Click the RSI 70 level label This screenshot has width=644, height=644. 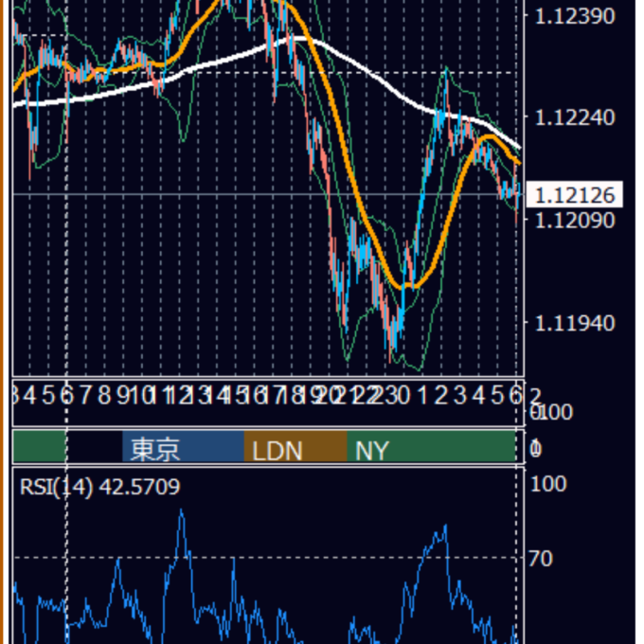[x=541, y=559]
